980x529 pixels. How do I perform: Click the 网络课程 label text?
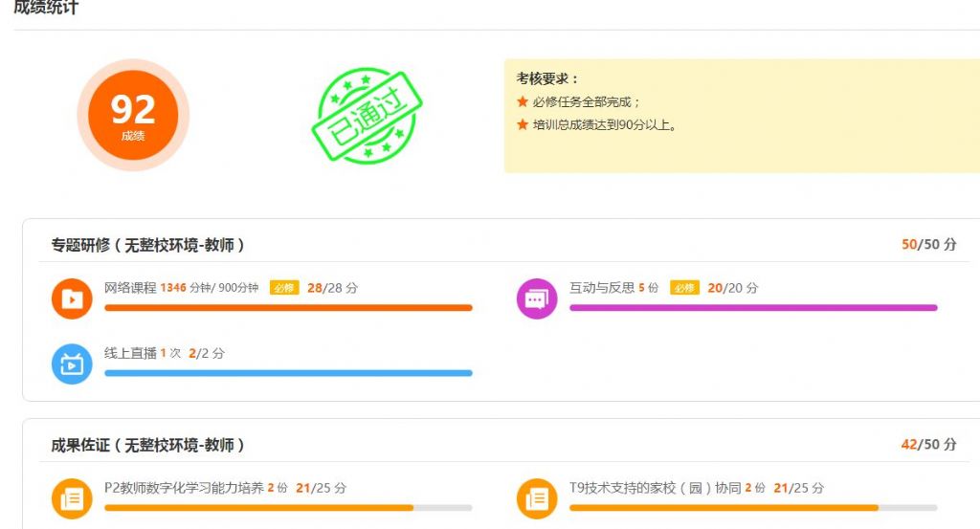(130, 288)
